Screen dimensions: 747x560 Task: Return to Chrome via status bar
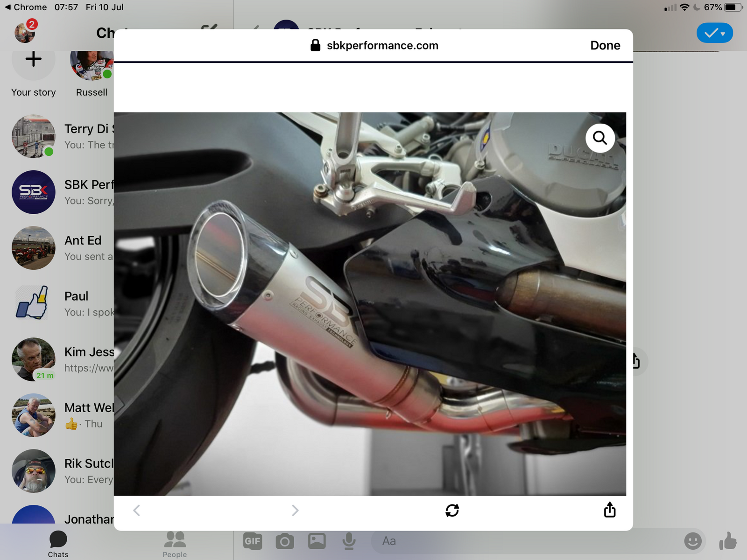tap(26, 7)
